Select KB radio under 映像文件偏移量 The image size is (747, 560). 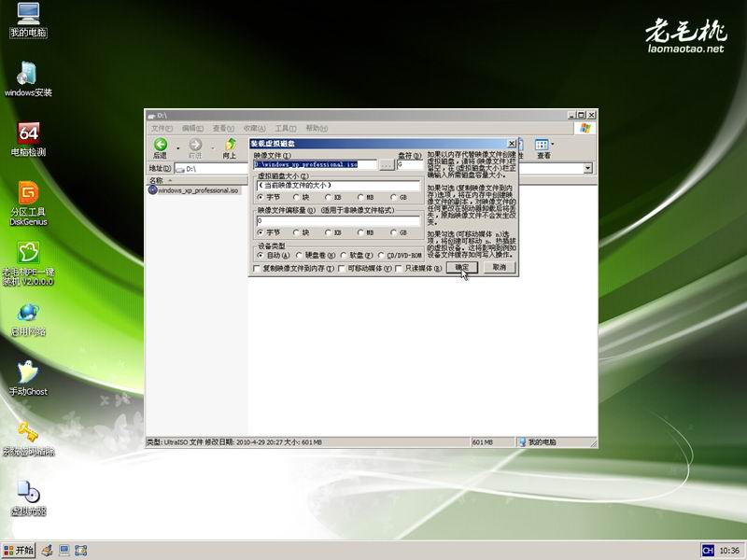click(329, 232)
